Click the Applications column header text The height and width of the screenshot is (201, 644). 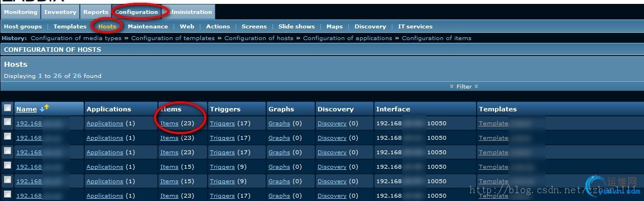109,109
